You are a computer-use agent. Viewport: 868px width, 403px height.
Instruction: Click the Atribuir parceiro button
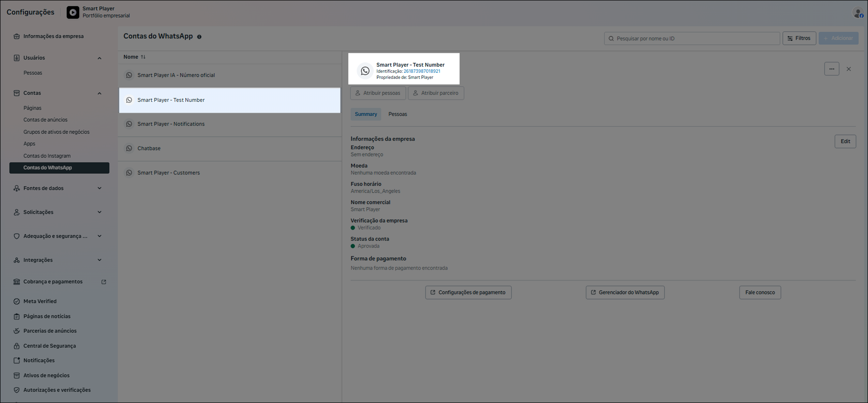click(x=436, y=93)
